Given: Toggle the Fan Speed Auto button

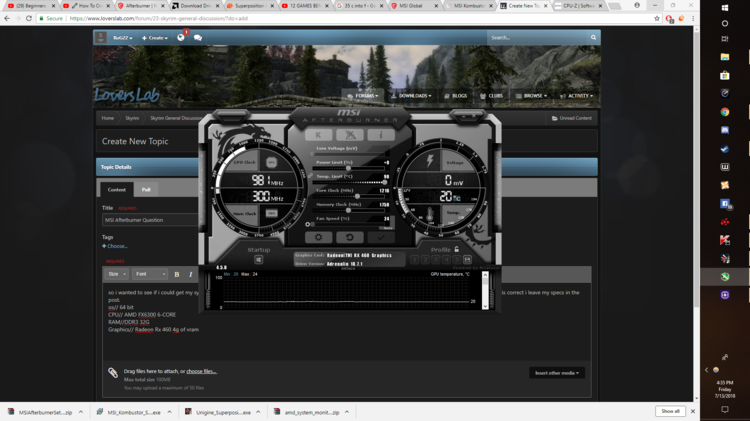Looking at the screenshot, I should pos(388,228).
